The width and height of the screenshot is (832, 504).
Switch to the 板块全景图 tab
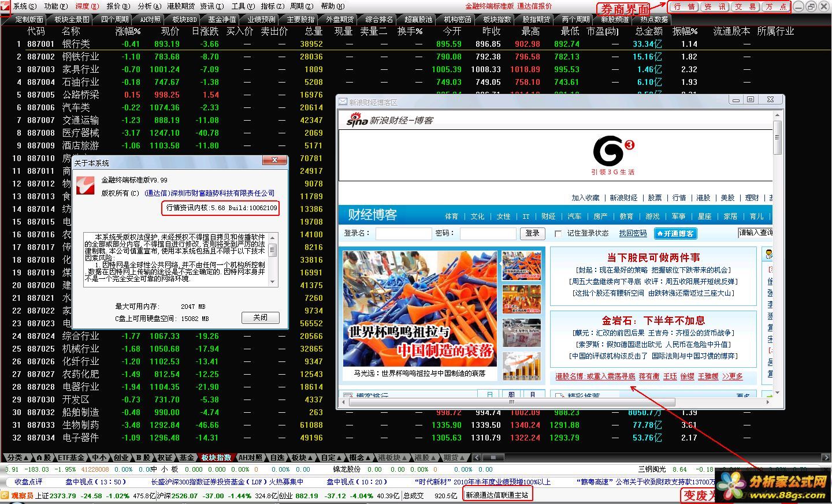point(72,19)
